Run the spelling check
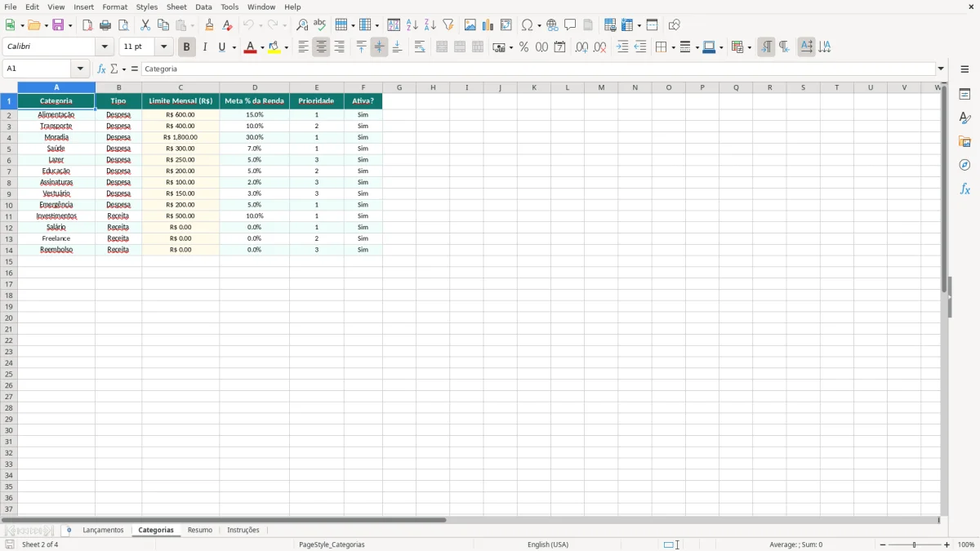The height and width of the screenshot is (551, 980). click(320, 25)
